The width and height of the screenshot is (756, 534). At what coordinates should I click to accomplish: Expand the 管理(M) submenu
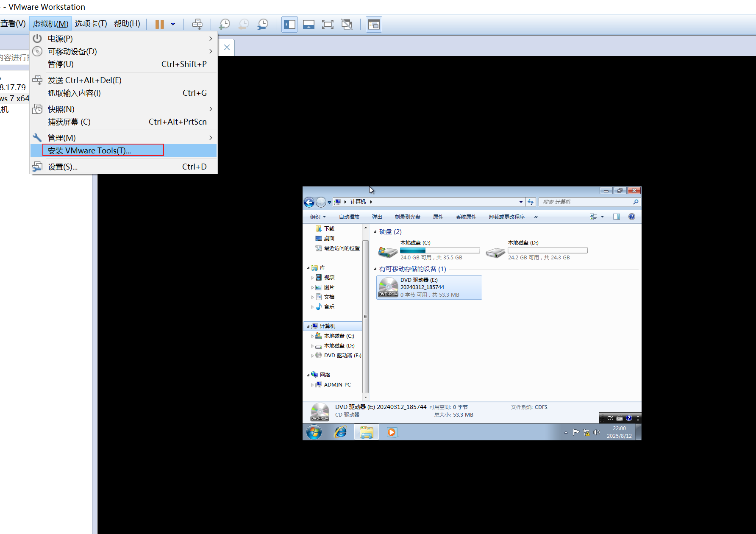(x=123, y=138)
